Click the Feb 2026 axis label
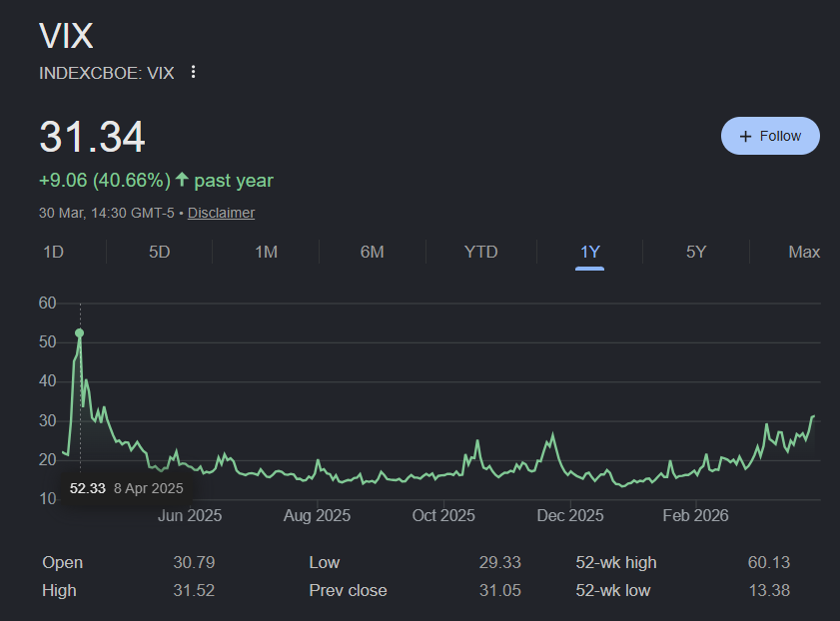This screenshot has height=621, width=840. (x=695, y=515)
